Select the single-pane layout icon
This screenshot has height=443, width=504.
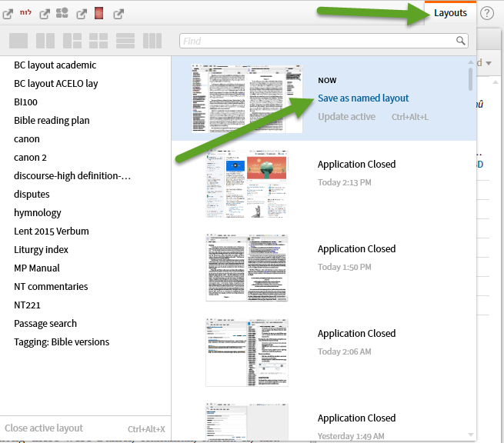[18, 41]
